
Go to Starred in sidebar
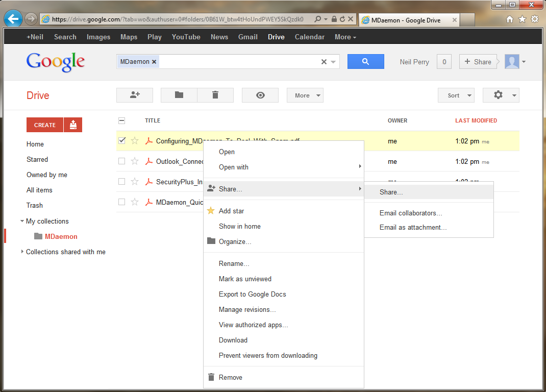click(37, 159)
